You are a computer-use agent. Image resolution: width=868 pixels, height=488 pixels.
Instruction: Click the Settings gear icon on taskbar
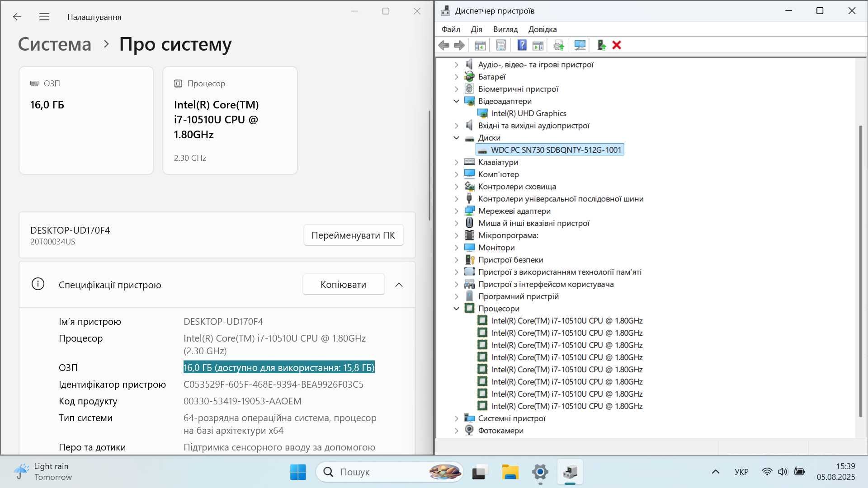click(x=540, y=472)
